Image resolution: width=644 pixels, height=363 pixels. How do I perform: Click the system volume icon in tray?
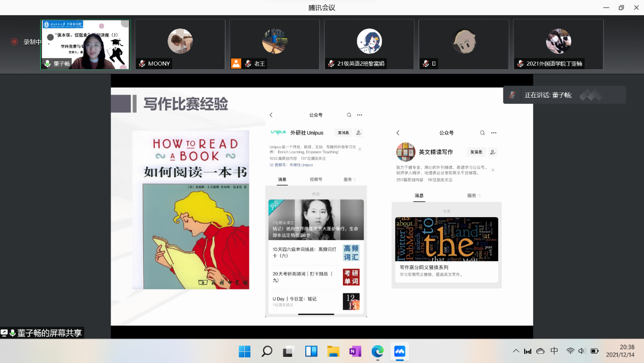pyautogui.click(x=582, y=351)
